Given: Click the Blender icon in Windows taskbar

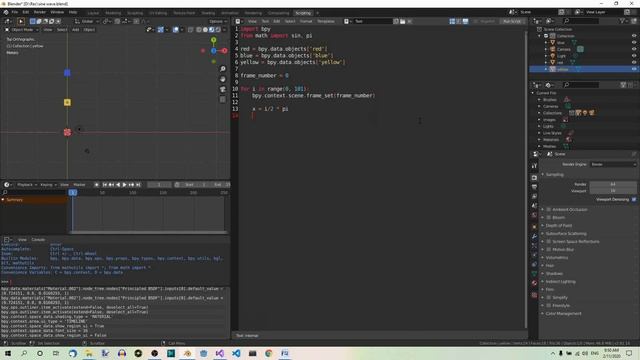Looking at the screenshot, I should (x=187, y=353).
